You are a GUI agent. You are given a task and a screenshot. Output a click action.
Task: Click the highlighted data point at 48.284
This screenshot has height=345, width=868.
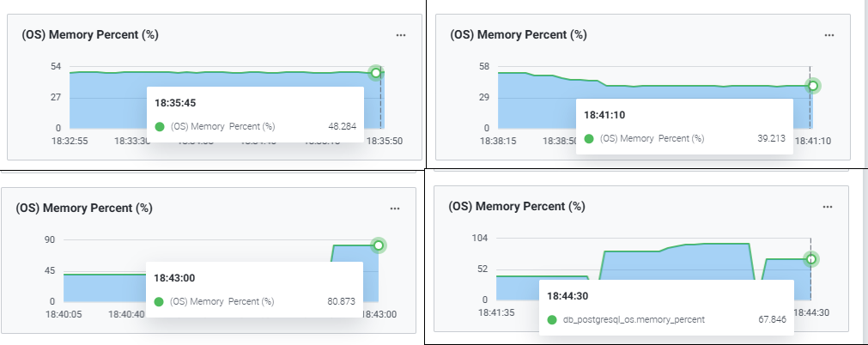[x=375, y=73]
